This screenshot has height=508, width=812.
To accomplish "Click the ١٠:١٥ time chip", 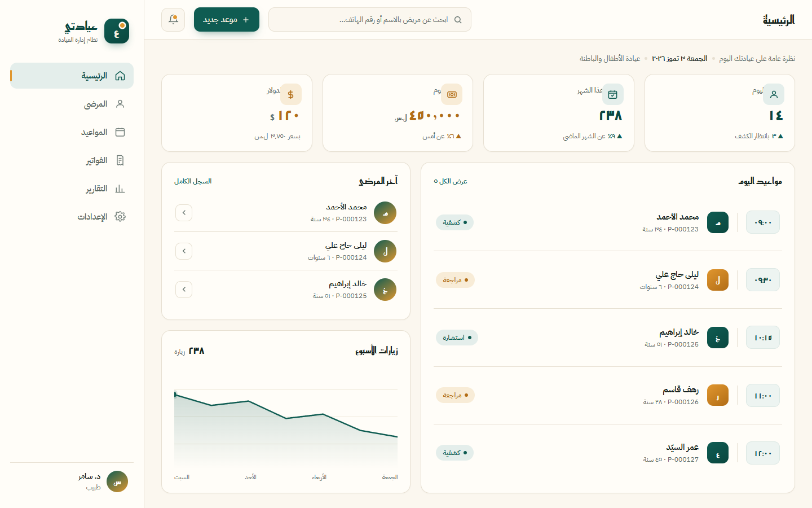I will click(763, 338).
